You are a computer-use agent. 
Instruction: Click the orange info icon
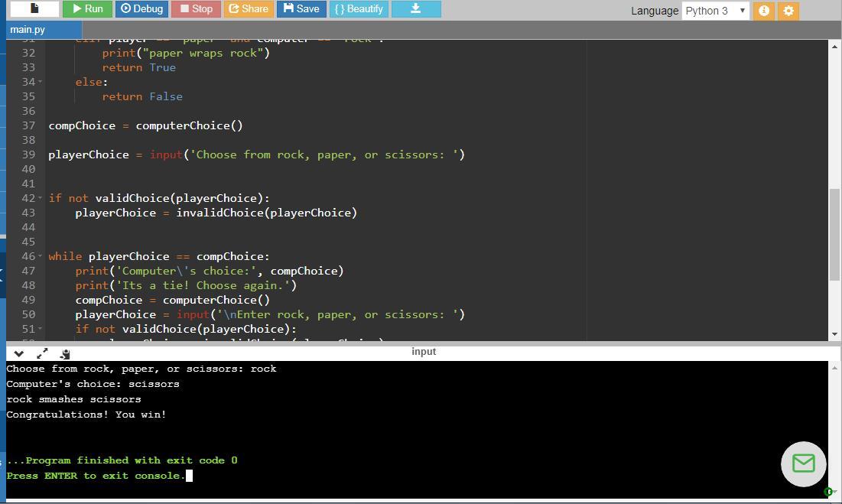click(763, 11)
